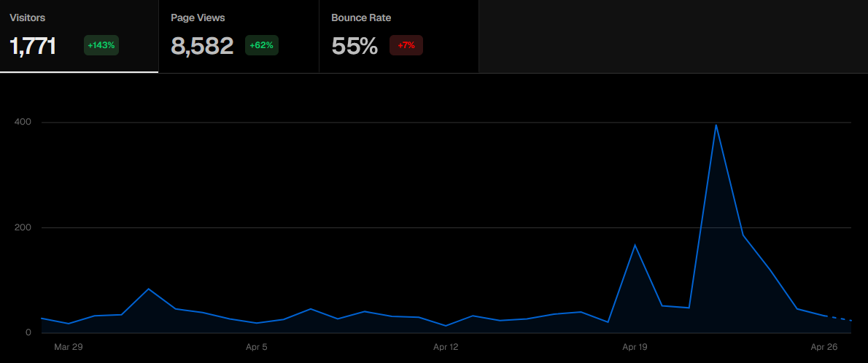Viewport: 868px width, 363px height.
Task: Switch to the Page Views tab
Action: point(239,36)
